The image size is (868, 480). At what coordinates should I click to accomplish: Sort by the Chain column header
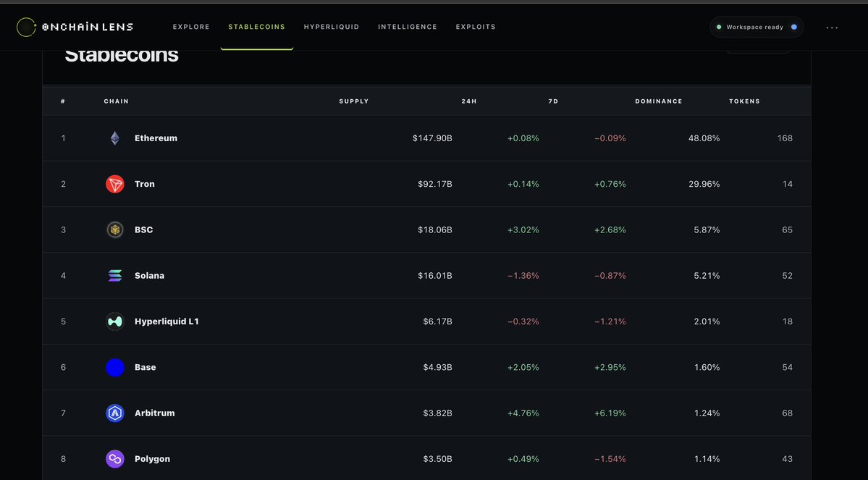pos(117,101)
